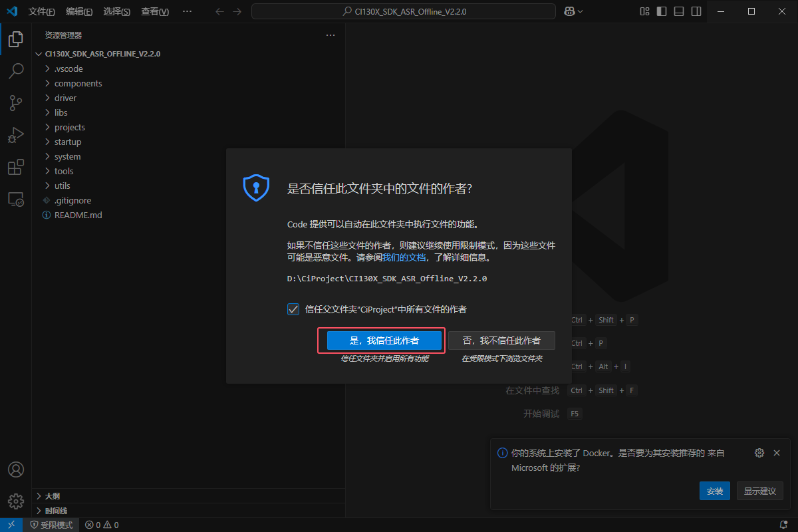Open 我们的文档 link

[x=404, y=257]
